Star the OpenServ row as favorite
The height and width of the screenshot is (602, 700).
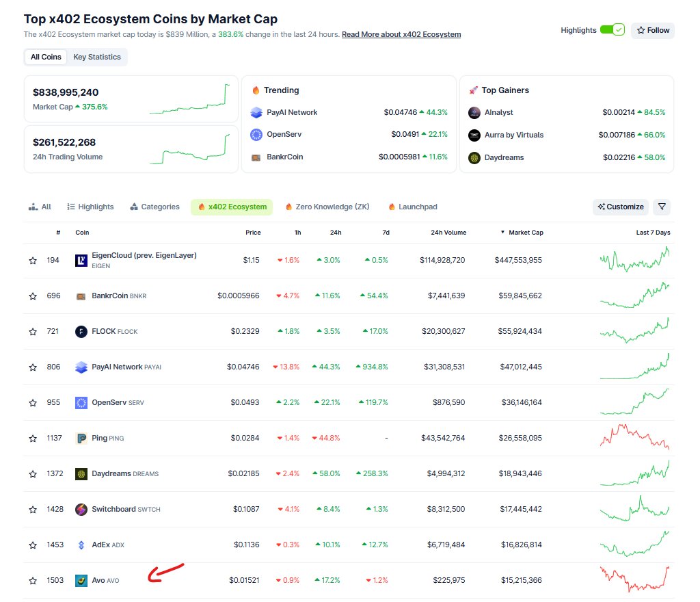coord(33,403)
